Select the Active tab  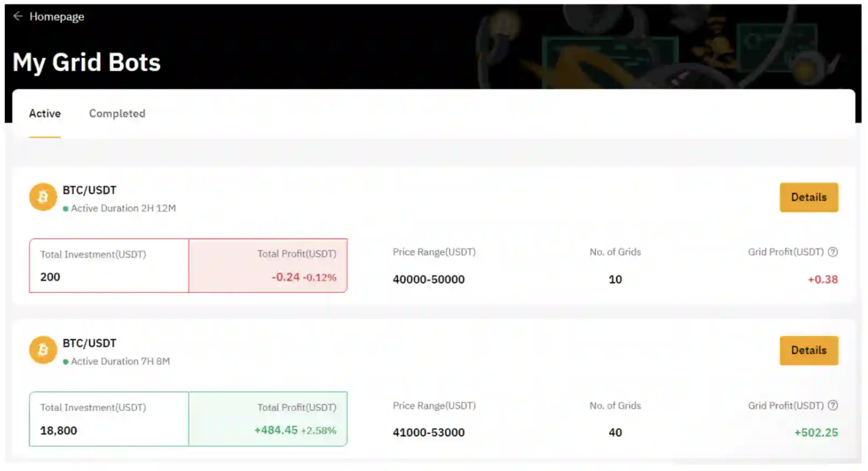[x=45, y=114]
